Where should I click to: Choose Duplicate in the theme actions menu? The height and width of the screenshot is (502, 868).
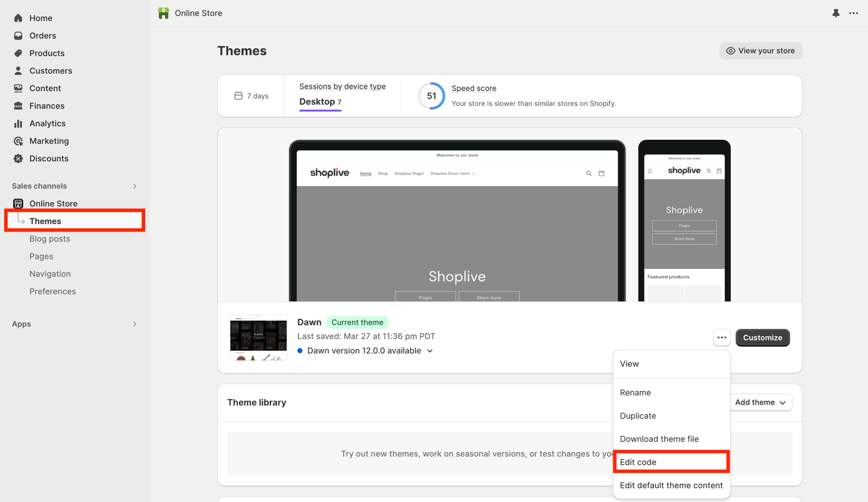672,416
